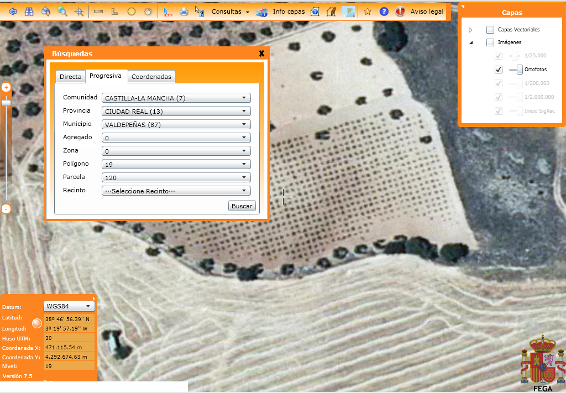The width and height of the screenshot is (566, 393).
Task: Select the hand pan tool
Action: pos(148,12)
